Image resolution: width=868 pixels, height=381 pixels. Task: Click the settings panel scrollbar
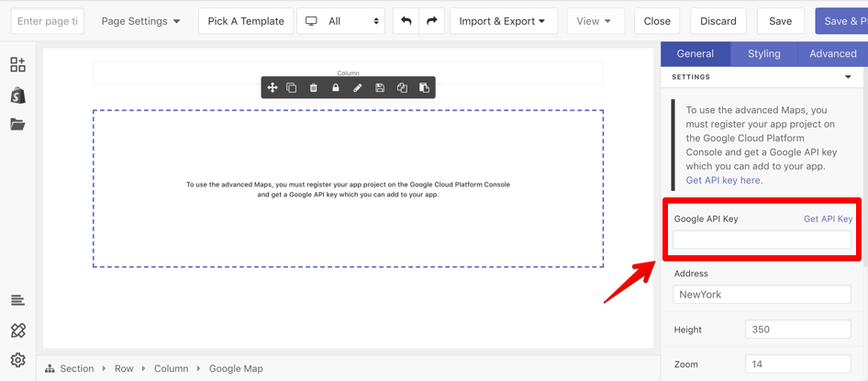[865, 166]
